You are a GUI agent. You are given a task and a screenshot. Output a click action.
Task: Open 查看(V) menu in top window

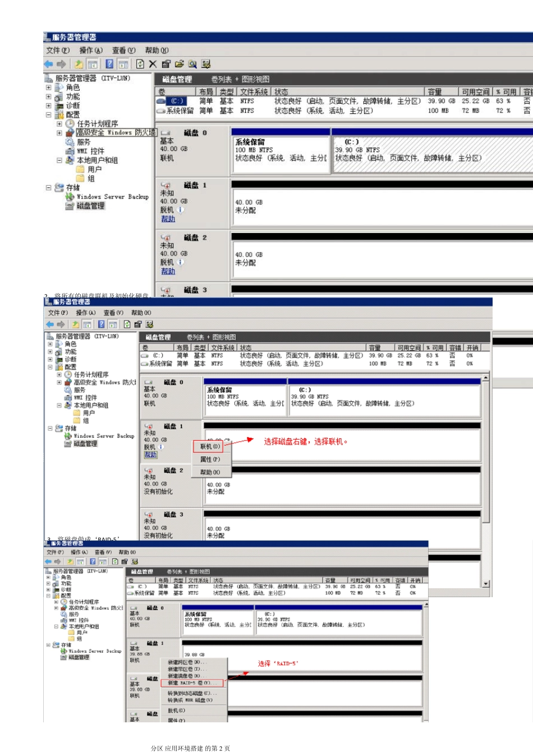tap(124, 51)
